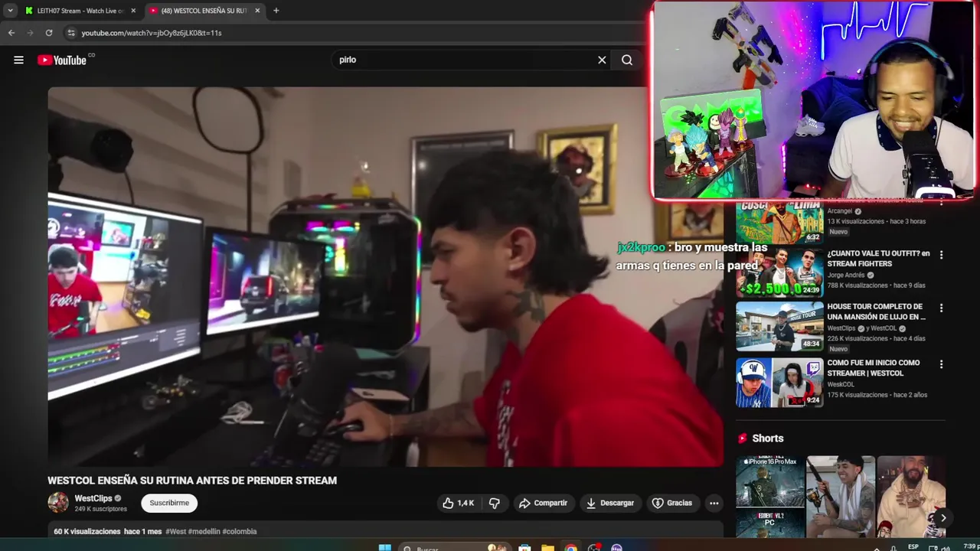This screenshot has width=980, height=551.
Task: Open the COMO FUE MI INICIO COMO STREAMER title
Action: pos(874,368)
